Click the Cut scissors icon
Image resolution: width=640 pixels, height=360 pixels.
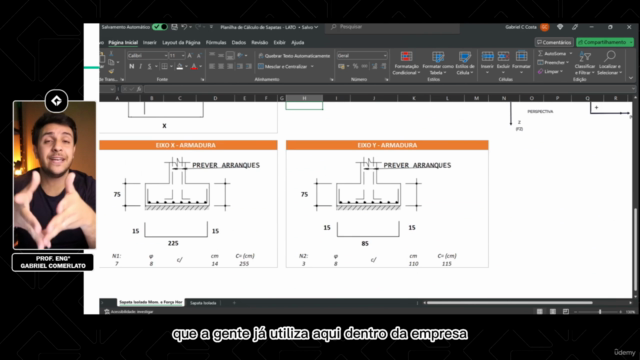click(x=111, y=54)
